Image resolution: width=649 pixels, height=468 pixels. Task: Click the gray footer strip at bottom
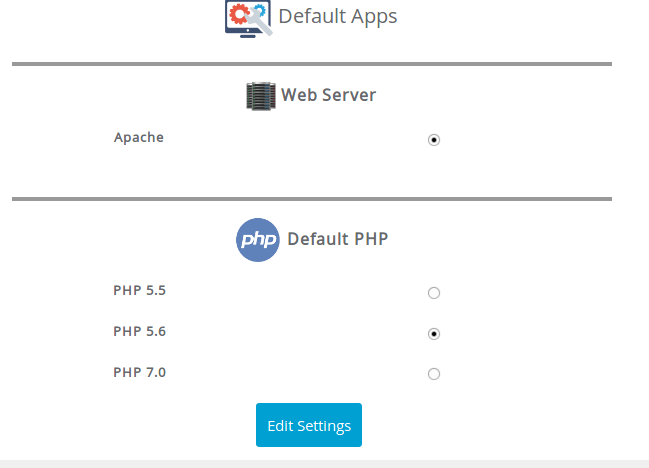324,464
